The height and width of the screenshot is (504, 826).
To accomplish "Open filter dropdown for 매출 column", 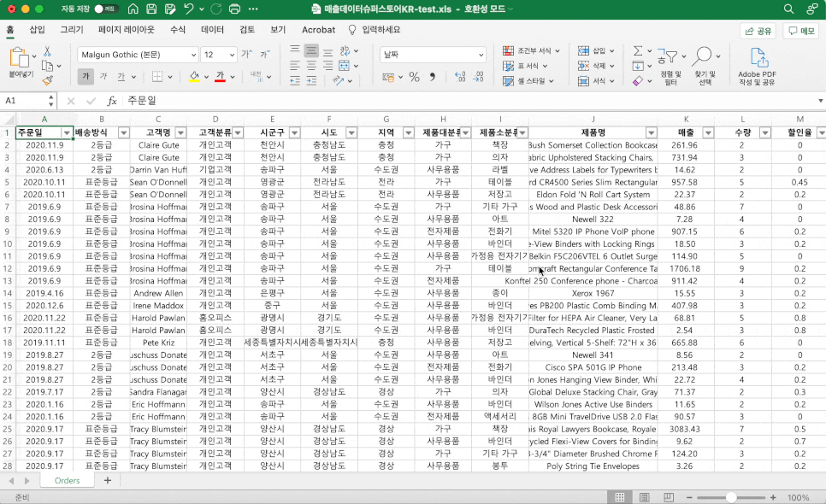I will tap(708, 132).
